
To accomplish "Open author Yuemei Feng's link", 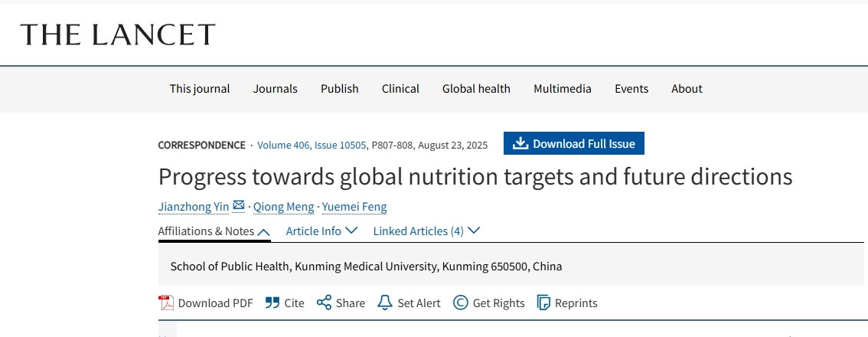I will (354, 207).
